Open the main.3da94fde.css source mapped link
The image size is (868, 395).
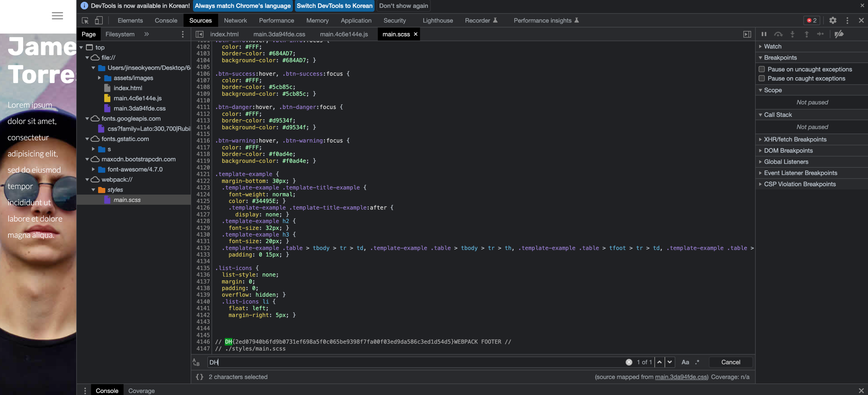click(681, 377)
